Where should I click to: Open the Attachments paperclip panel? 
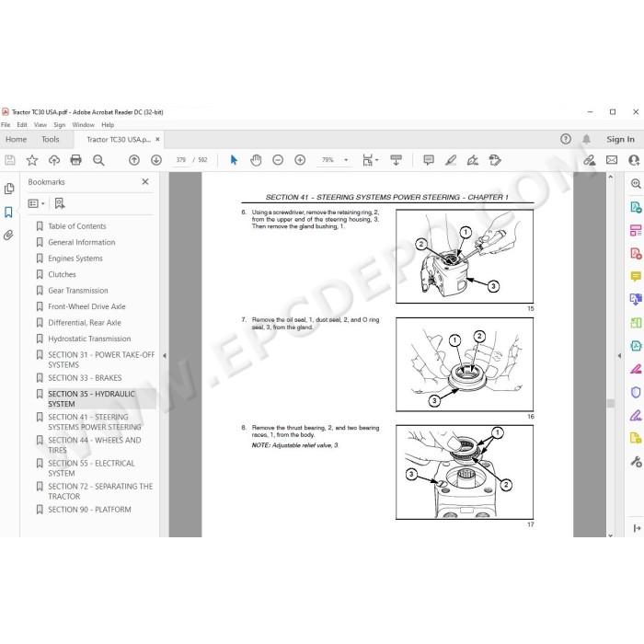click(8, 235)
